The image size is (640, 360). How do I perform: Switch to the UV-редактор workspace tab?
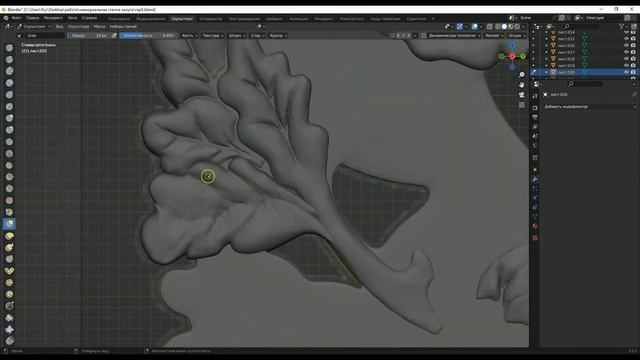click(211, 19)
